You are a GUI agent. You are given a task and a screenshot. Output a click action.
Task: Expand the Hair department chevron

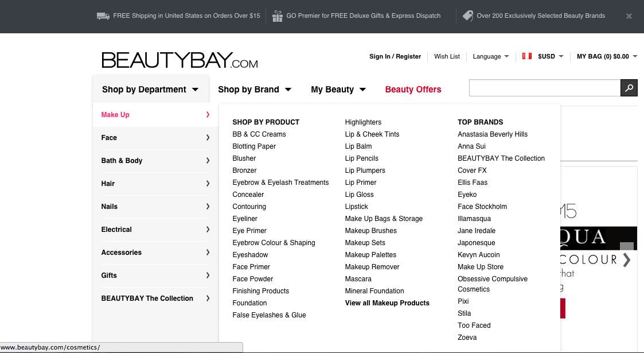point(208,184)
